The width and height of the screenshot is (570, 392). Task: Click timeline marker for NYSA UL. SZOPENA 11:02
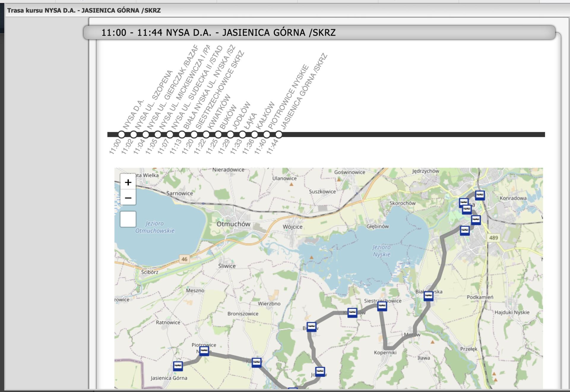(134, 134)
